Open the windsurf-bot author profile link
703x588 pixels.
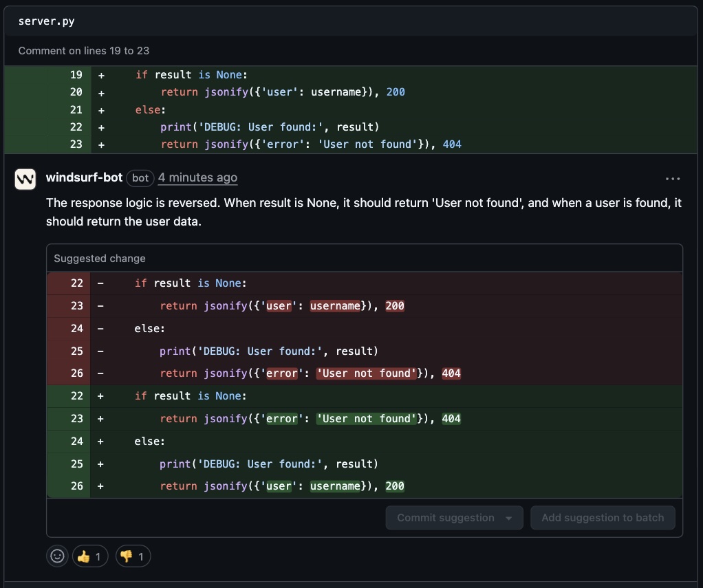(x=85, y=177)
